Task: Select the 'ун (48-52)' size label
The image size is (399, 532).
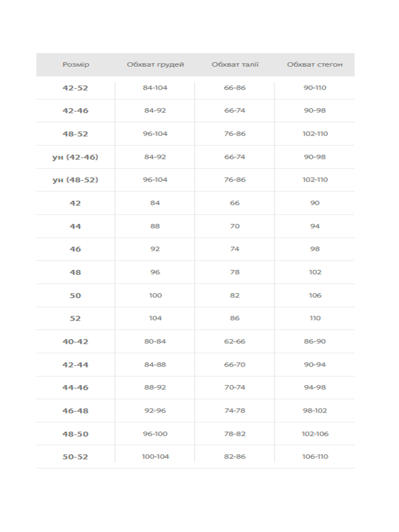Action: click(x=75, y=180)
